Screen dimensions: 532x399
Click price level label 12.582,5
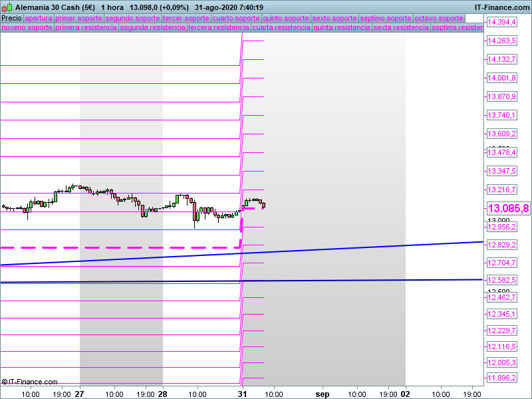[x=502, y=280]
